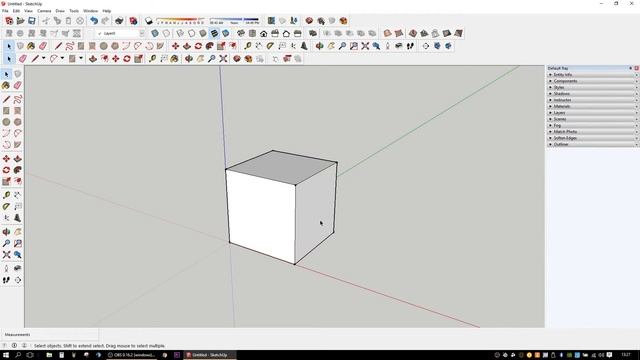Image resolution: width=640 pixels, height=360 pixels.
Task: Open the Tools menu
Action: click(x=74, y=11)
